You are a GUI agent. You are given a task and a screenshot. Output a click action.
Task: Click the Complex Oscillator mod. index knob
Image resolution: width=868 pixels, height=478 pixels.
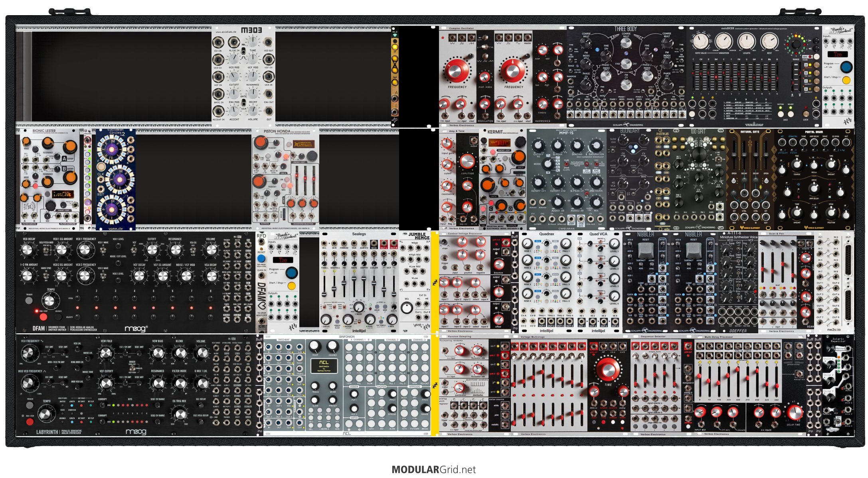[x=484, y=77]
